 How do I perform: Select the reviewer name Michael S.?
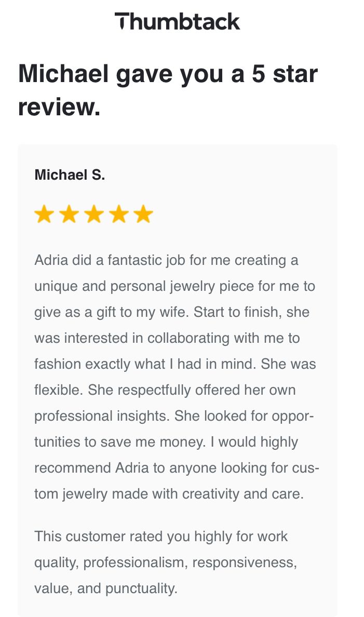[x=70, y=175]
